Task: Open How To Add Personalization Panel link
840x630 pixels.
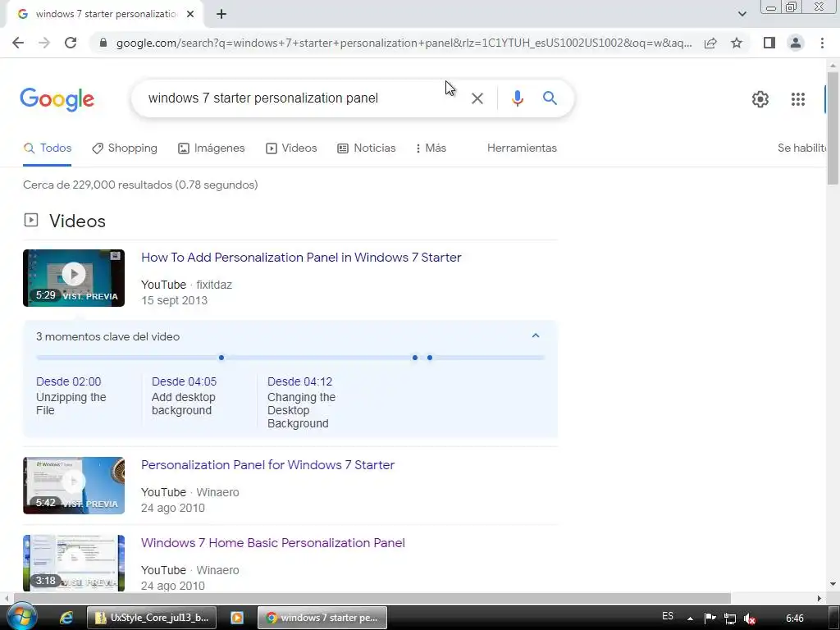Action: (301, 258)
